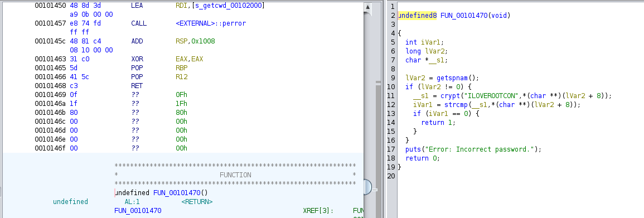
Task: Click the RSP,0x1008 operand
Action: (195, 41)
